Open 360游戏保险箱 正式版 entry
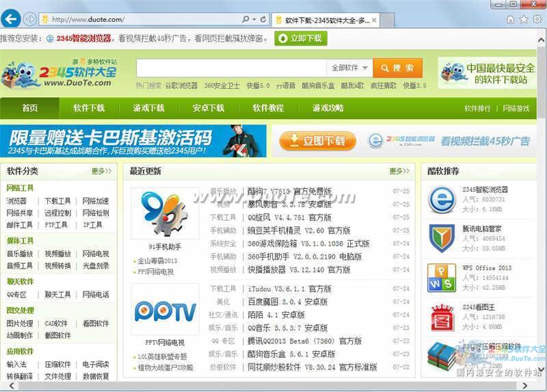547x392 pixels. point(308,244)
